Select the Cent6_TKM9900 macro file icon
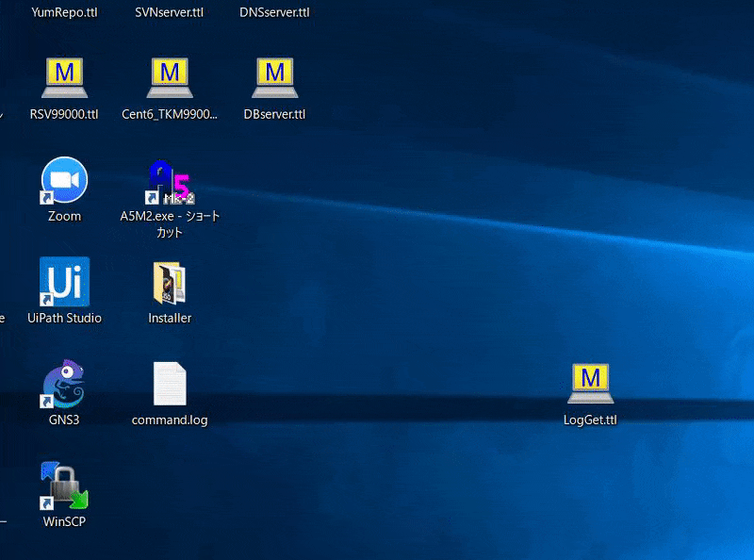 (170, 77)
